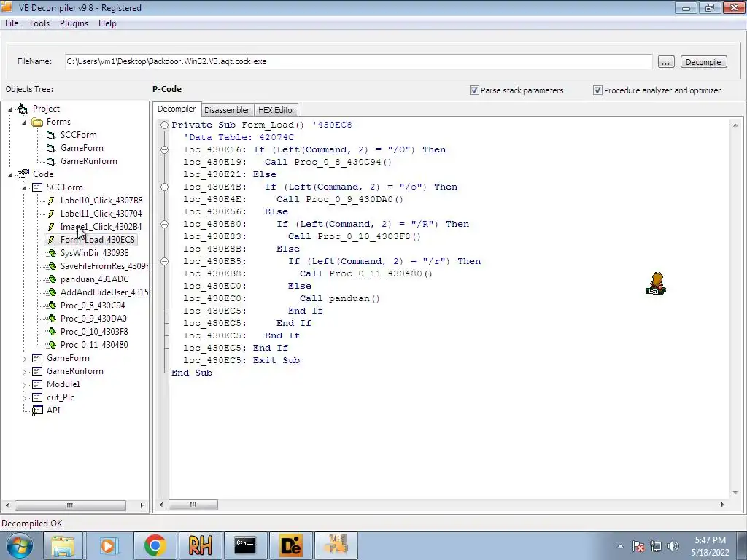
Task: Select the SCCForm form icon under Forms
Action: point(51,135)
